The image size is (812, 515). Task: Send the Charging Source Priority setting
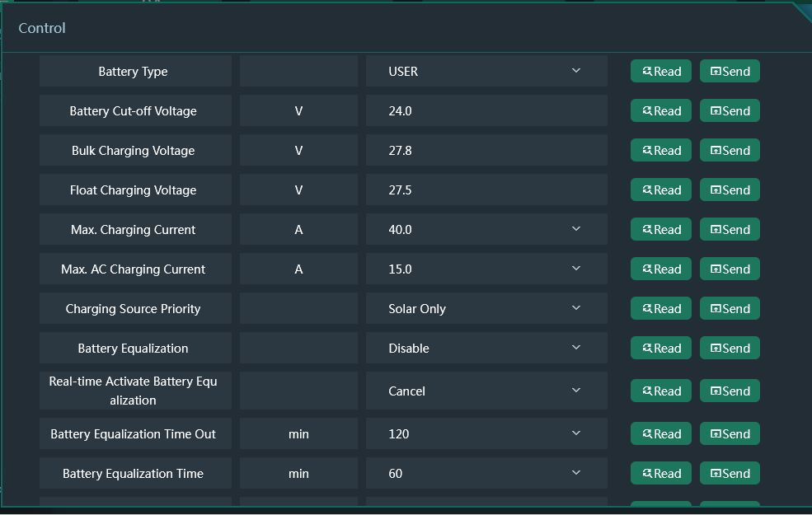730,309
